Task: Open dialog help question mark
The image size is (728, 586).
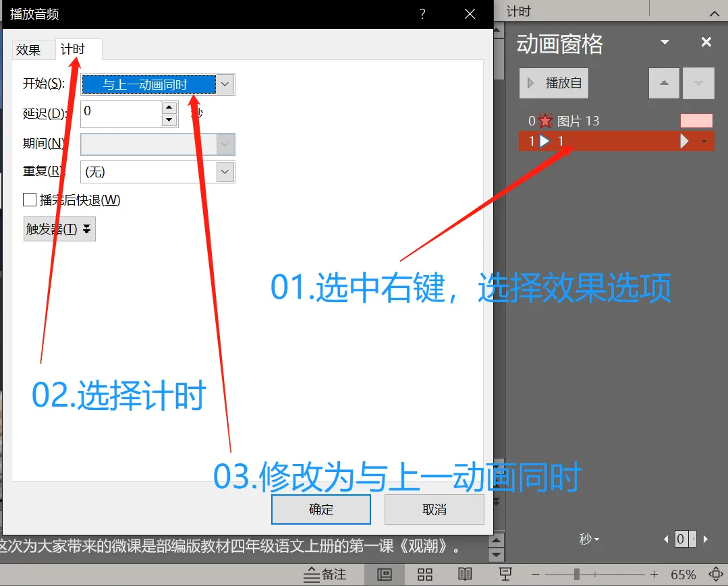Action: tap(422, 14)
